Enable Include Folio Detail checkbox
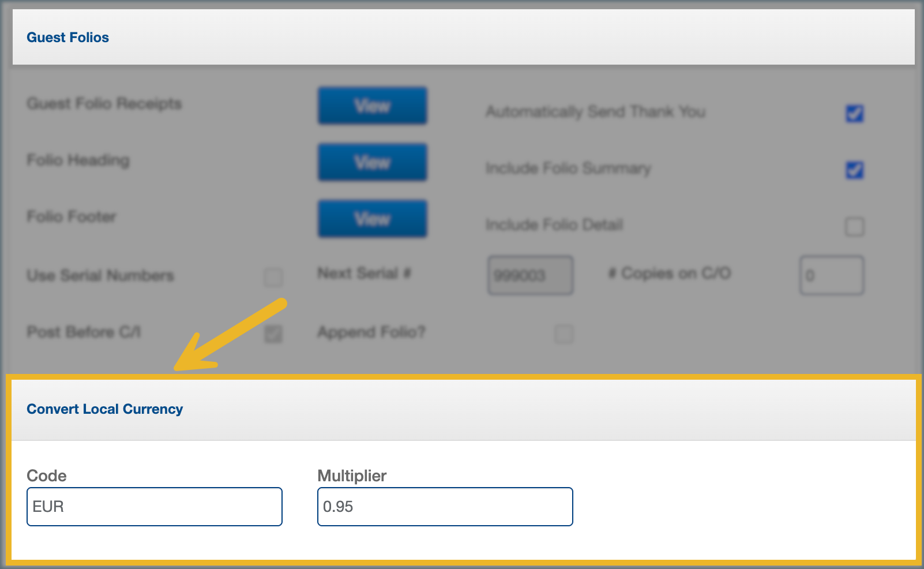This screenshot has height=569, width=924. point(854,226)
